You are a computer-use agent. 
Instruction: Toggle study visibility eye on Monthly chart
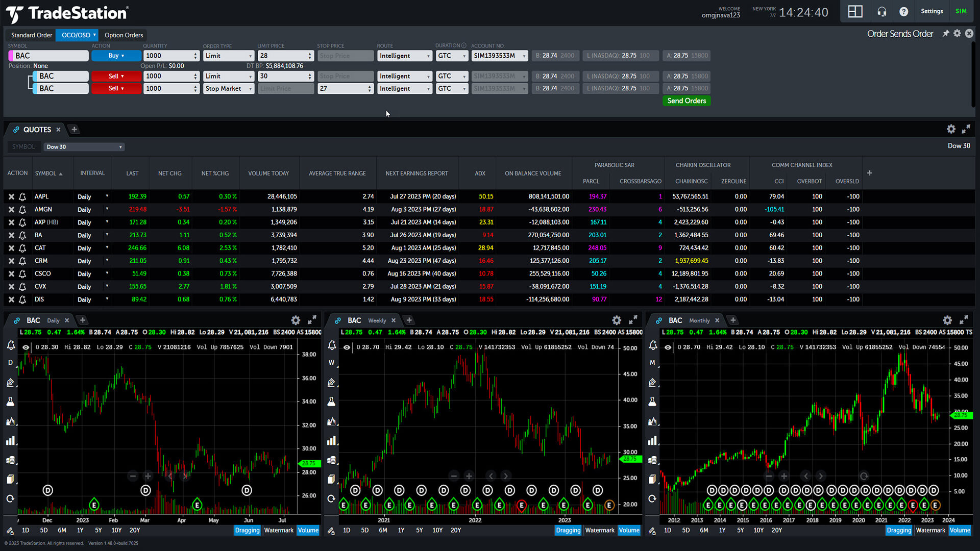668,347
